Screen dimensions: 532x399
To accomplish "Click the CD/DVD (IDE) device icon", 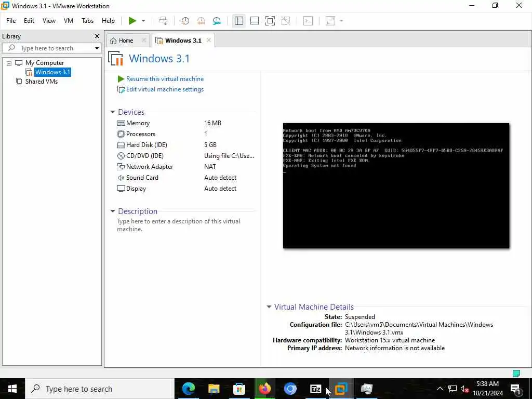I will pyautogui.click(x=121, y=156).
